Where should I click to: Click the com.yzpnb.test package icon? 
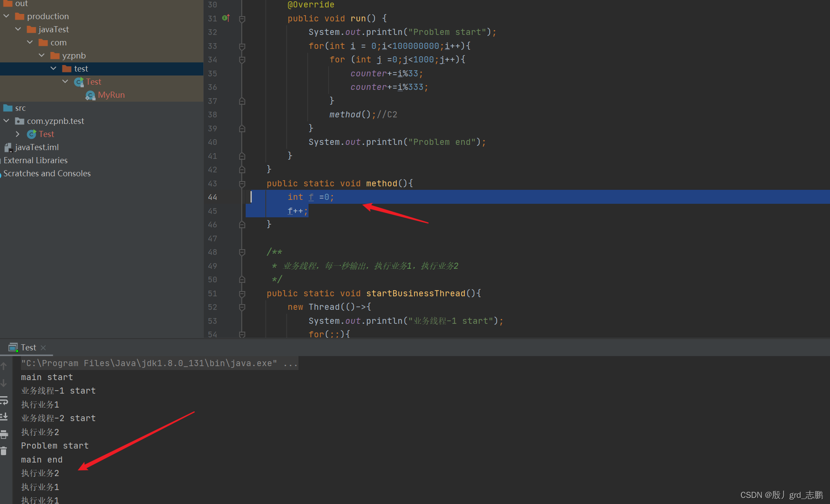20,121
